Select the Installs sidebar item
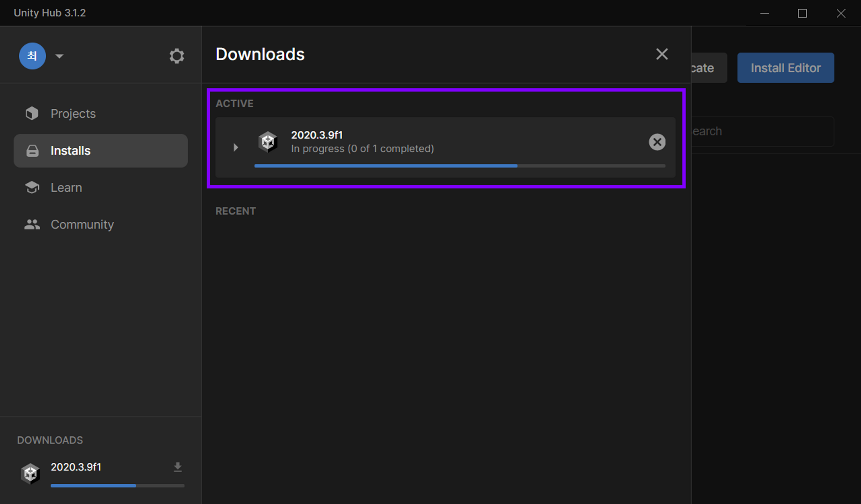 point(100,151)
